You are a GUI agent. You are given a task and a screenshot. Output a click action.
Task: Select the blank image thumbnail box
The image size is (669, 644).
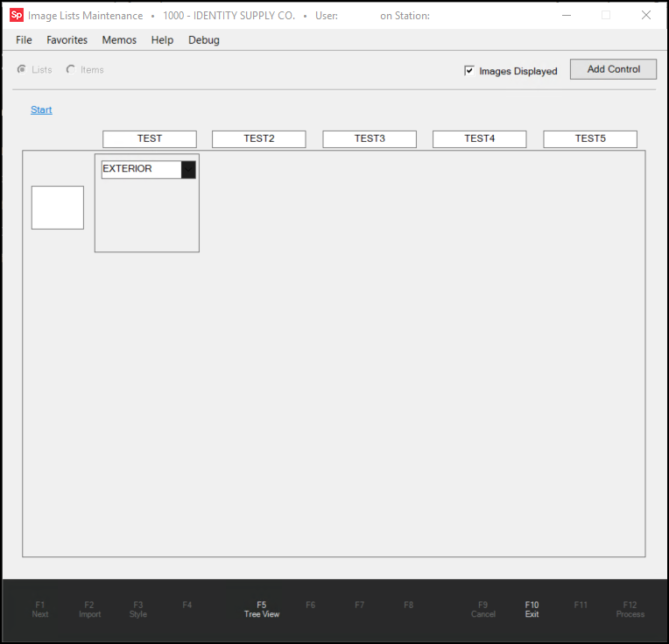[58, 208]
